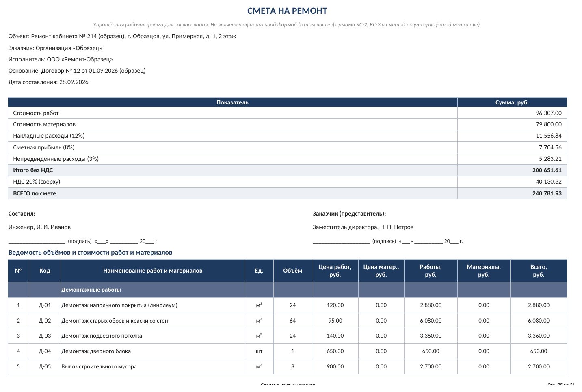The width and height of the screenshot is (582, 392).
Task: Select the 'Основание: Договор № 12' line
Action: point(77,71)
